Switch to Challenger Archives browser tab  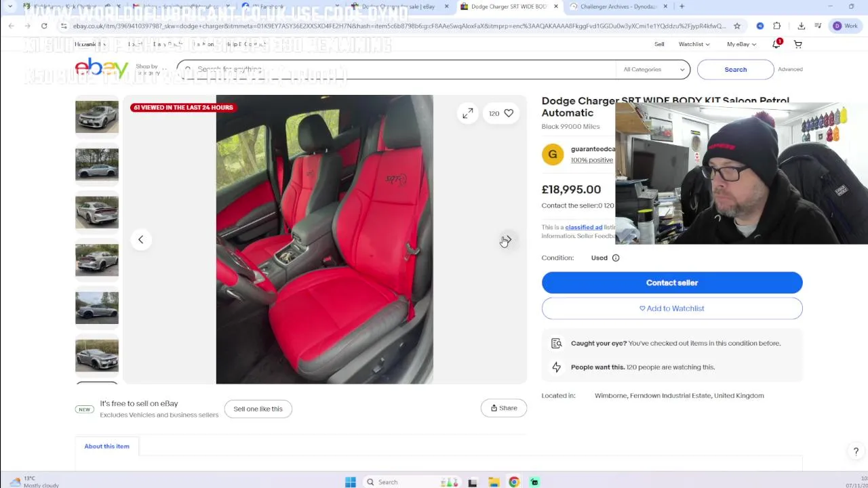(x=618, y=7)
